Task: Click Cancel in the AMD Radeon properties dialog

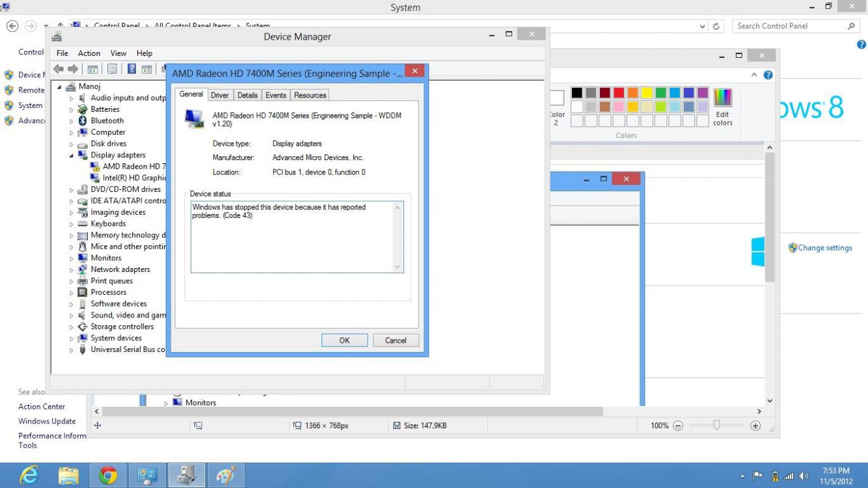Action: tap(396, 340)
